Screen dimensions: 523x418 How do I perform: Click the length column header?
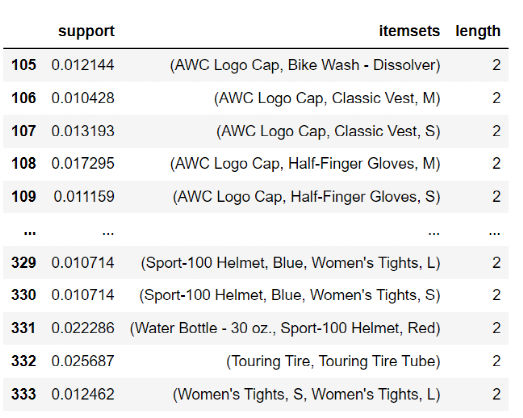click(478, 32)
